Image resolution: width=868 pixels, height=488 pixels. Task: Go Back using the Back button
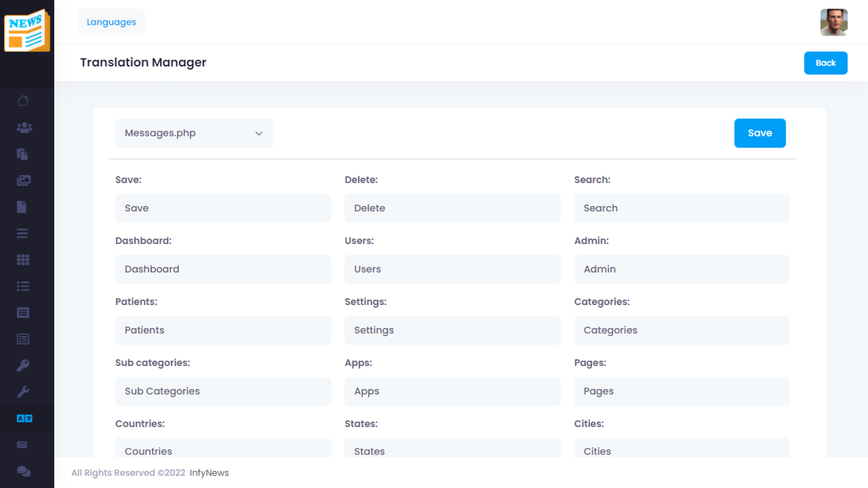826,63
